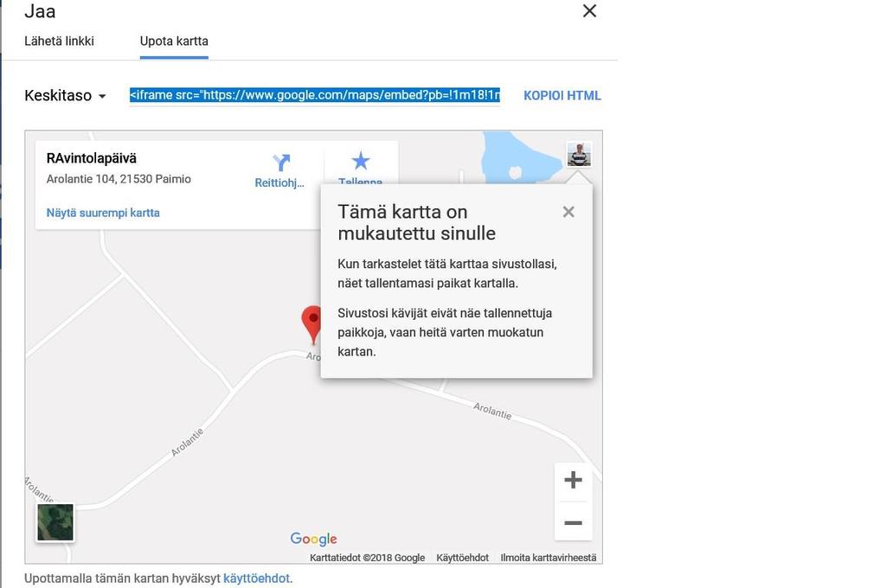Screen dimensions: 886x588
Task: Click the Google logo on map
Action: pos(313,539)
